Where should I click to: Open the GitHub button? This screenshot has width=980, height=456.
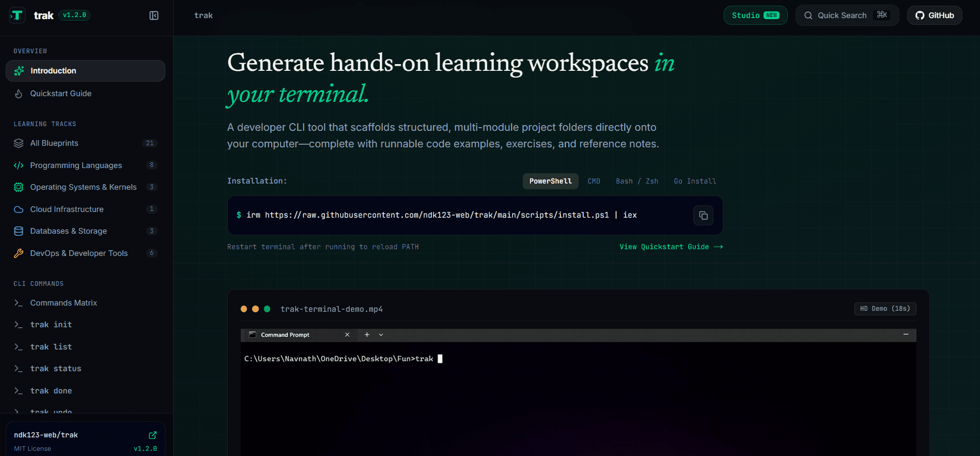pyautogui.click(x=935, y=16)
